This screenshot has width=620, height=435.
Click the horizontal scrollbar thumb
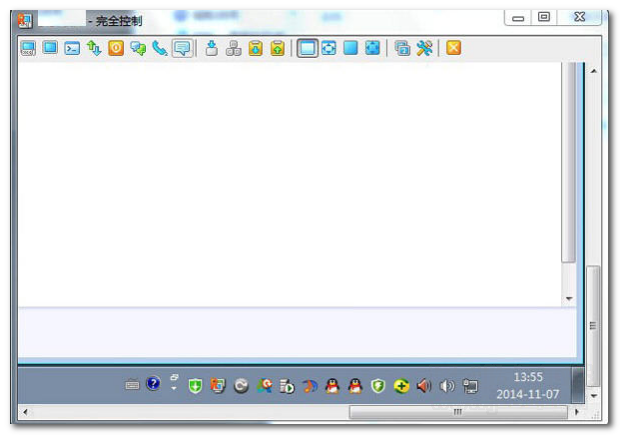[x=459, y=412]
